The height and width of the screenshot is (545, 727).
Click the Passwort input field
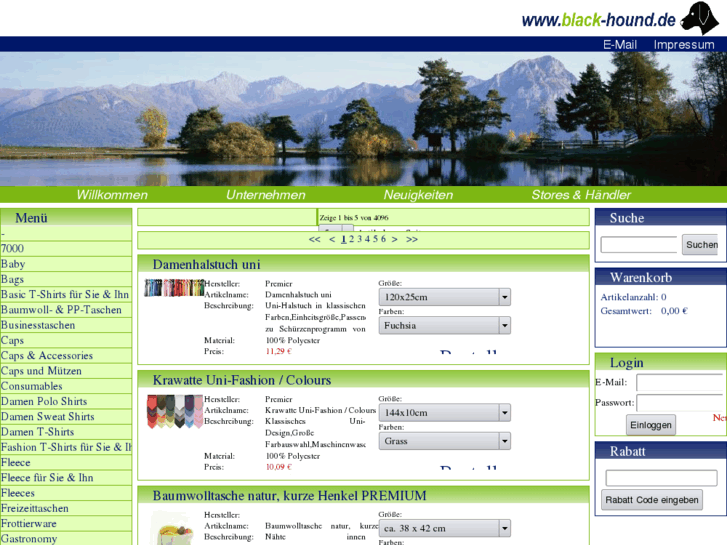[x=679, y=403]
